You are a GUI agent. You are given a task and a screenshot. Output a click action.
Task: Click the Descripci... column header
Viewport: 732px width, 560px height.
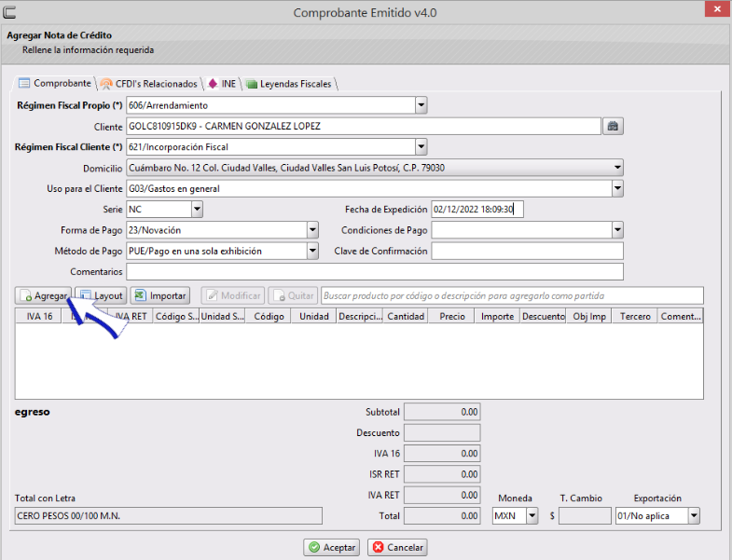(360, 317)
